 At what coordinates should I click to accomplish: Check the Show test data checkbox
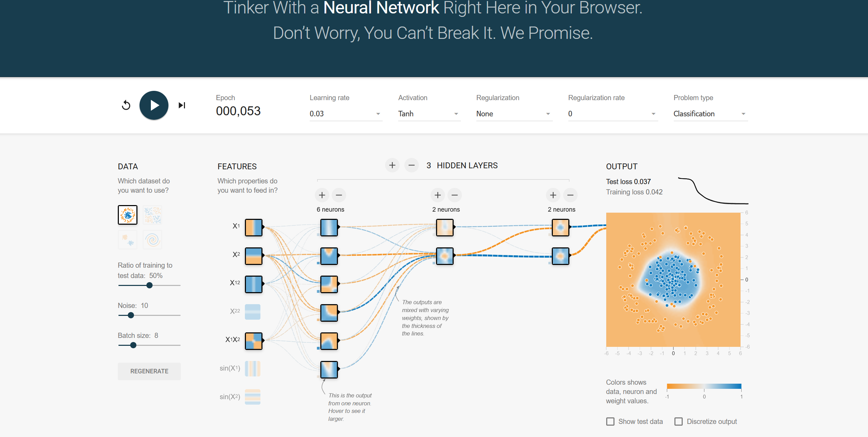coord(610,422)
